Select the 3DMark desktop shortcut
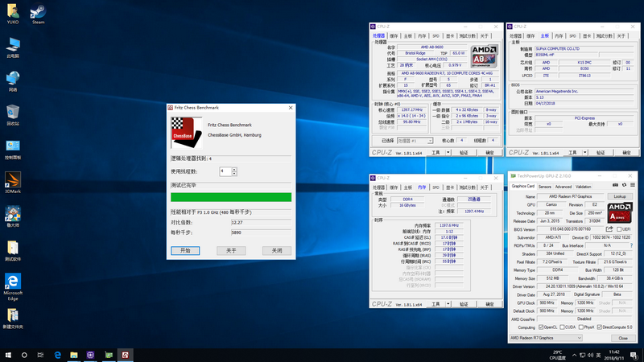This screenshot has width=644, height=362. (13, 183)
